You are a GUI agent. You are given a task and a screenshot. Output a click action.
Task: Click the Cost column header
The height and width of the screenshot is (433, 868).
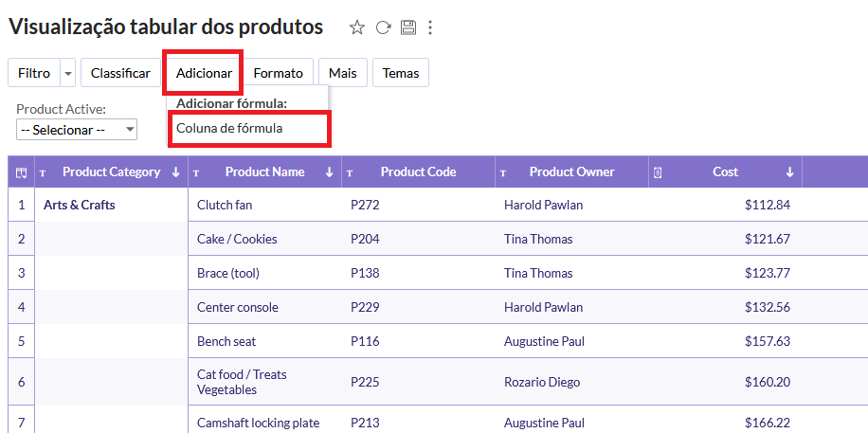pyautogui.click(x=725, y=172)
